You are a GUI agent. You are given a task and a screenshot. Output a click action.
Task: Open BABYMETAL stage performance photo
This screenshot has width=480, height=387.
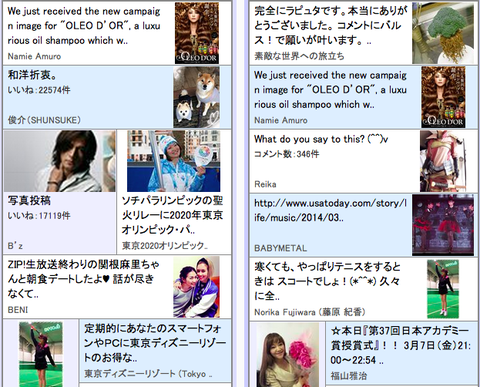pyautogui.click(x=443, y=225)
